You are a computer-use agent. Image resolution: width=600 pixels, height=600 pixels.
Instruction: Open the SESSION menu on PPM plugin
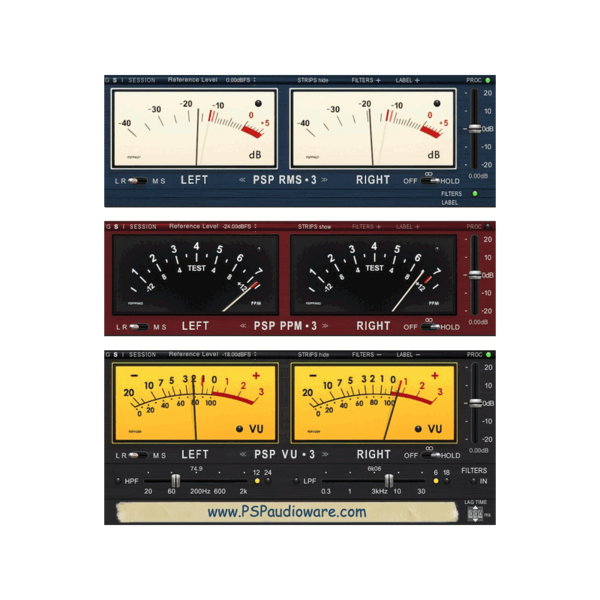coord(143,227)
